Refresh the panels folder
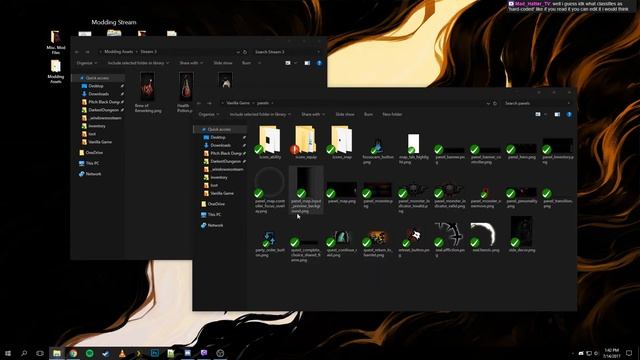The image size is (640, 360). pos(495,104)
